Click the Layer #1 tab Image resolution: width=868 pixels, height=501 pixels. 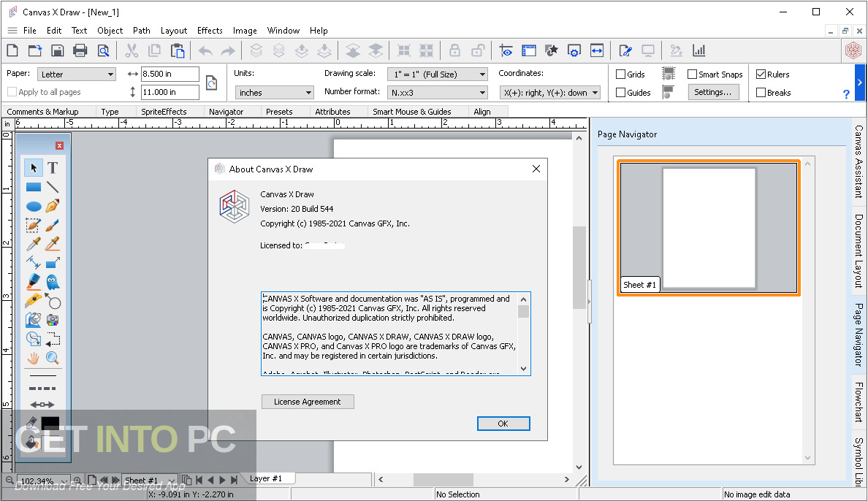266,478
